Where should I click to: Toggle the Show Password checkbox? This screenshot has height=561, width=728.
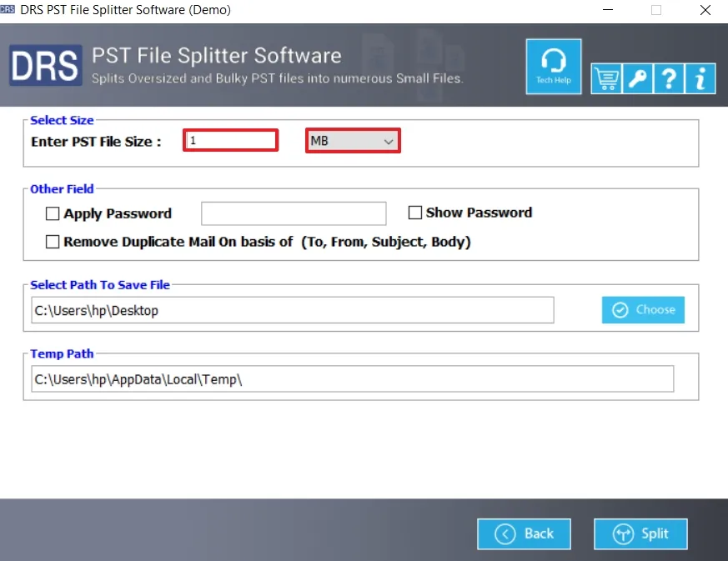coord(415,213)
